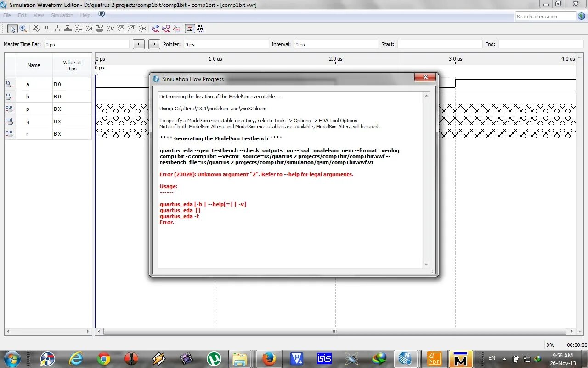Open the Simulation menu
Viewport: 588px width, 368px height.
tap(62, 15)
